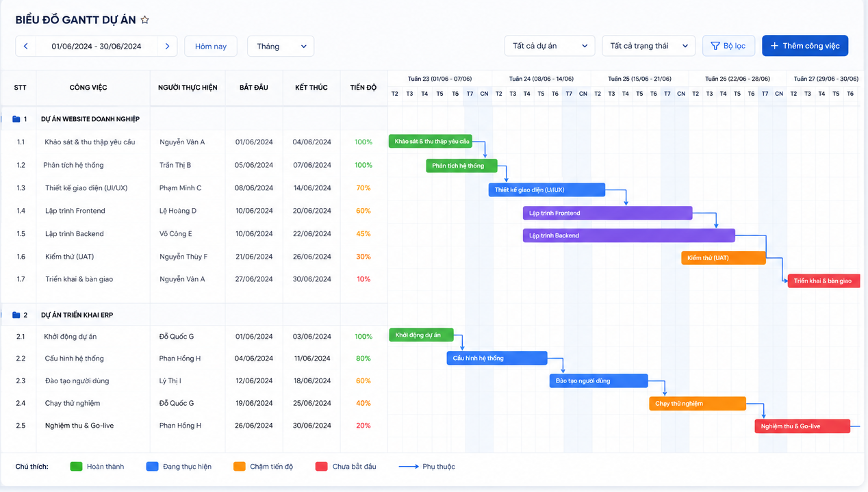Open Tất cả trạng thái dropdown
868x492 pixels.
tap(648, 46)
